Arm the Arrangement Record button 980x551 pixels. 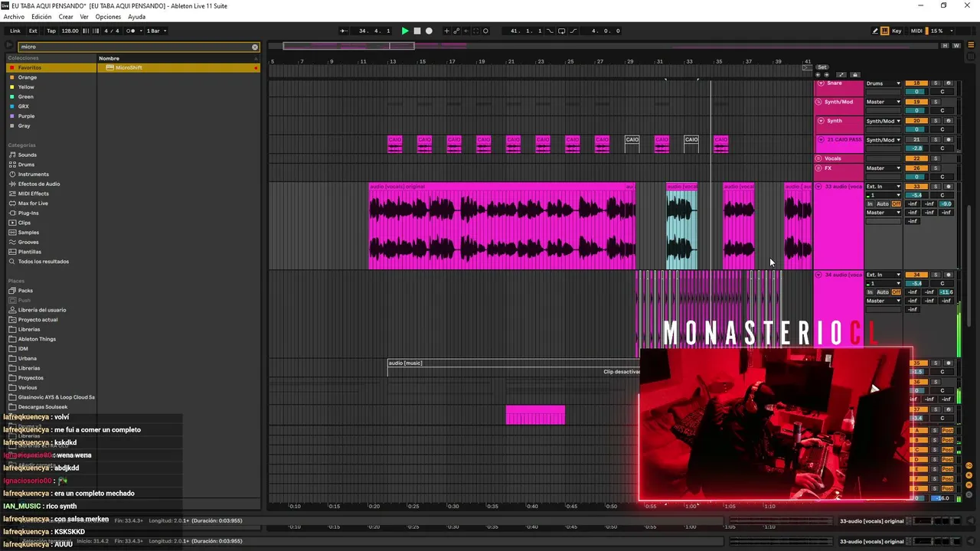pos(429,31)
